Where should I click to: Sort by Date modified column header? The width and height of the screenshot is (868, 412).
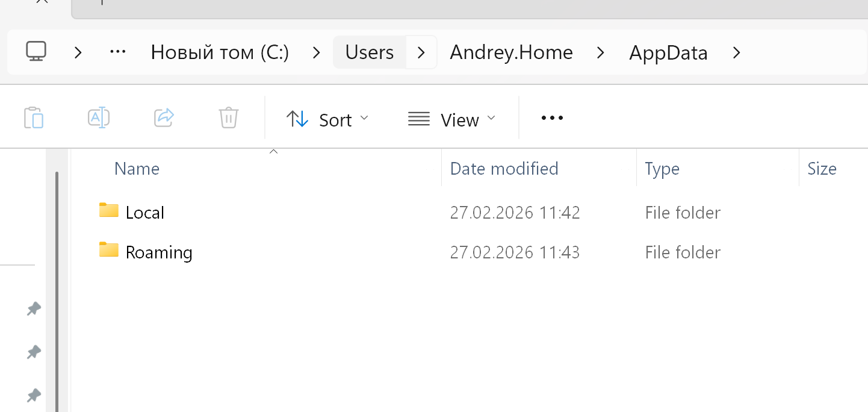point(504,169)
